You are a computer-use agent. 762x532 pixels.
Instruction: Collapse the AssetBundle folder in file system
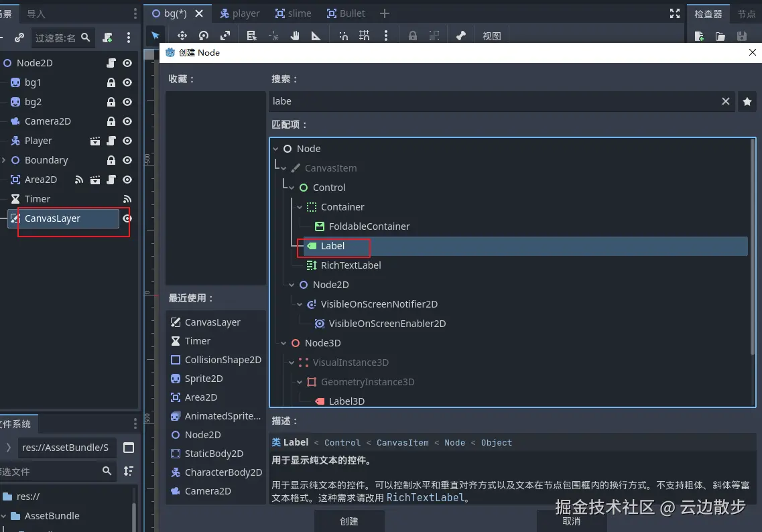pyautogui.click(x=4, y=516)
